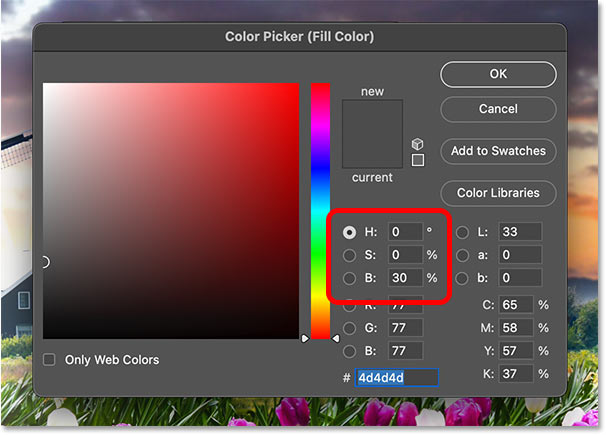Select the S saturation radio button
Image resolution: width=606 pixels, height=435 pixels.
pyautogui.click(x=349, y=255)
